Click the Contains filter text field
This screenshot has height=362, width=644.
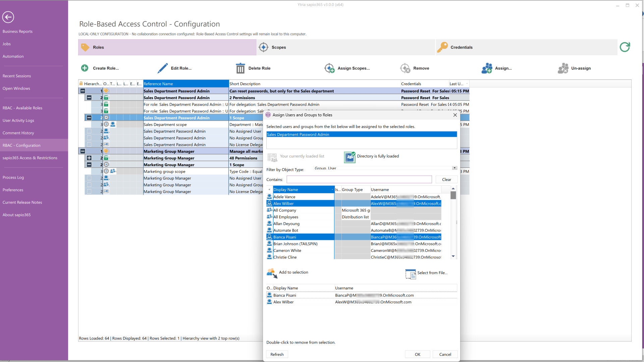pos(359,180)
